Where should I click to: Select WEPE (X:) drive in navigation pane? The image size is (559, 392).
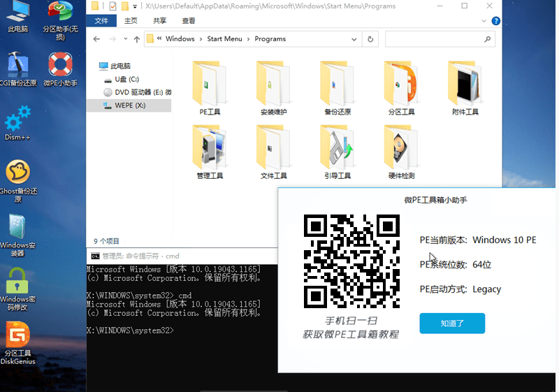[x=129, y=106]
